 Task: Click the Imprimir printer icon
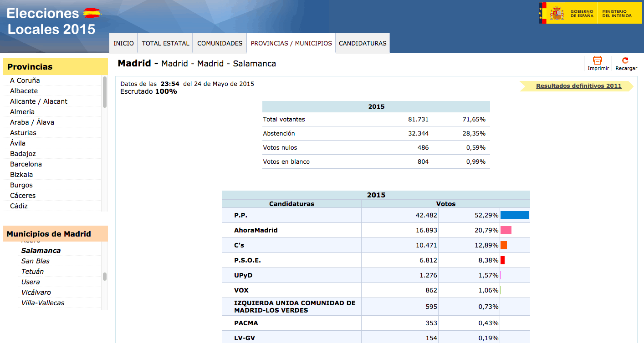pos(598,61)
